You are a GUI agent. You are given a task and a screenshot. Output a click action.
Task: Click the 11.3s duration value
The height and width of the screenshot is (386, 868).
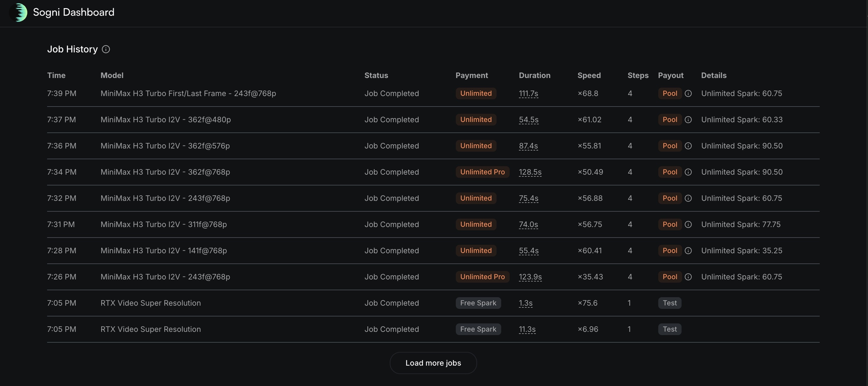pos(527,329)
